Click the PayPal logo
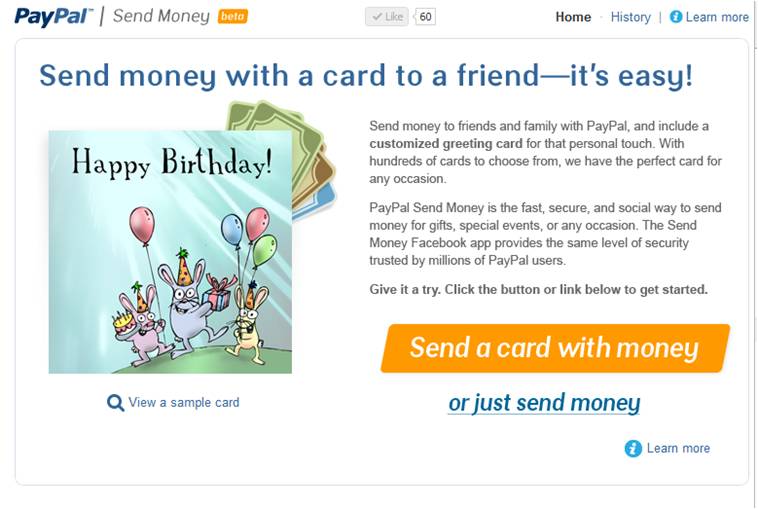Image resolution: width=758 pixels, height=509 pixels. 52,16
